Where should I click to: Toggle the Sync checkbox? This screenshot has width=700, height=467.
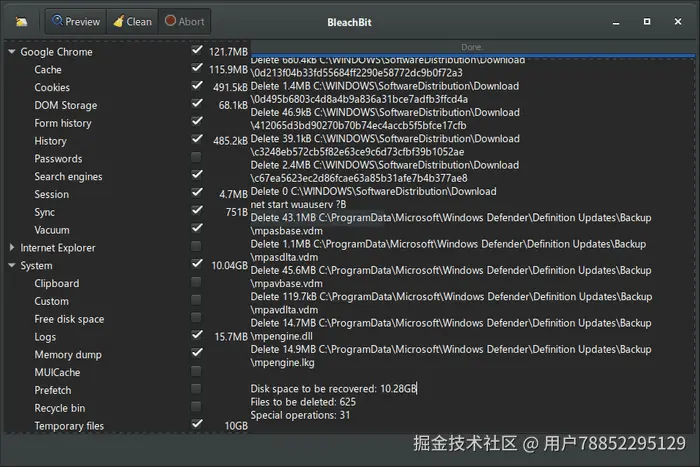pos(196,211)
